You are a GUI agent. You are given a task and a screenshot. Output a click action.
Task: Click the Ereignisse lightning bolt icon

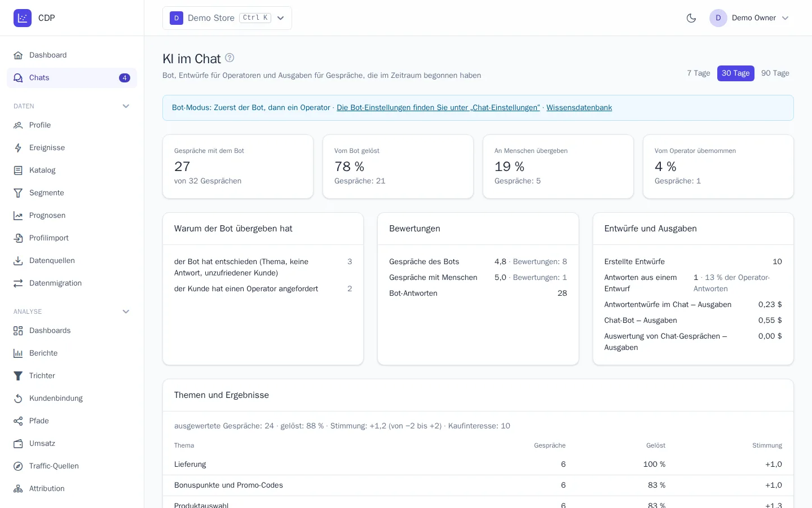coord(18,148)
